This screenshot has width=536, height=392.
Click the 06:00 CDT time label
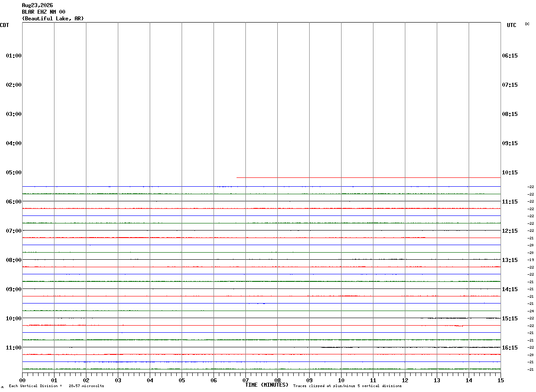click(14, 202)
